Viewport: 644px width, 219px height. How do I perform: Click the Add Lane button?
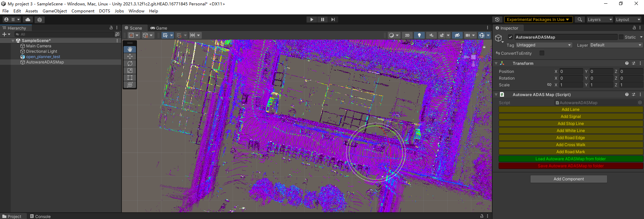[x=570, y=109]
